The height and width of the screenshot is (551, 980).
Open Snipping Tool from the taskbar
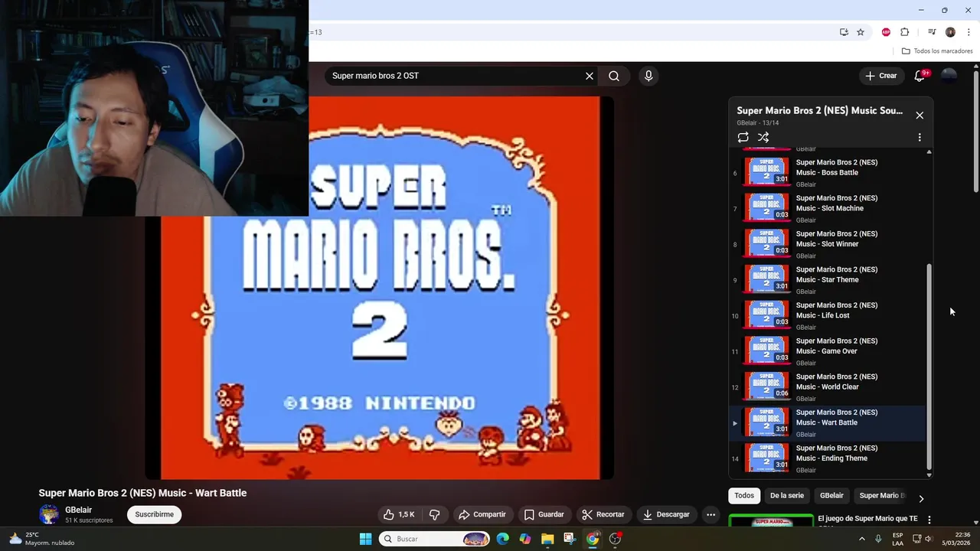coord(570,539)
